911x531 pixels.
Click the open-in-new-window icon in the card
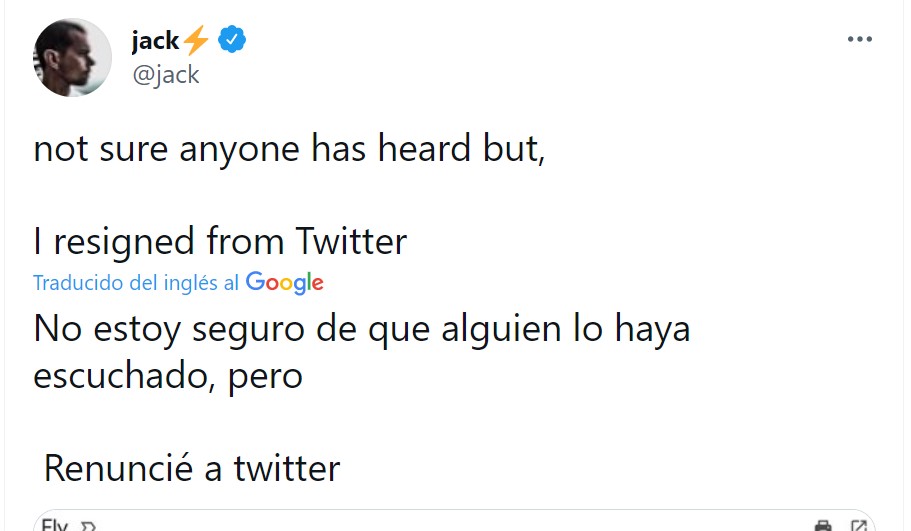(858, 525)
